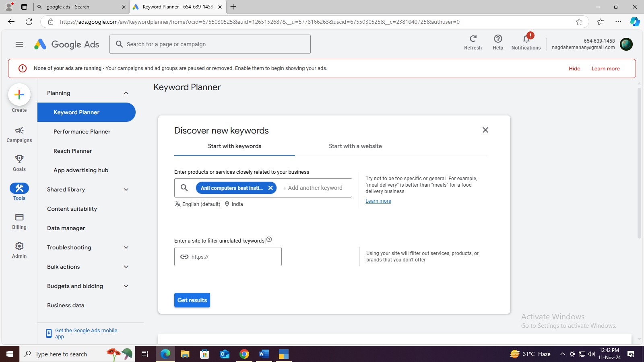
Task: Open the Notifications bell
Action: pyautogui.click(x=526, y=39)
